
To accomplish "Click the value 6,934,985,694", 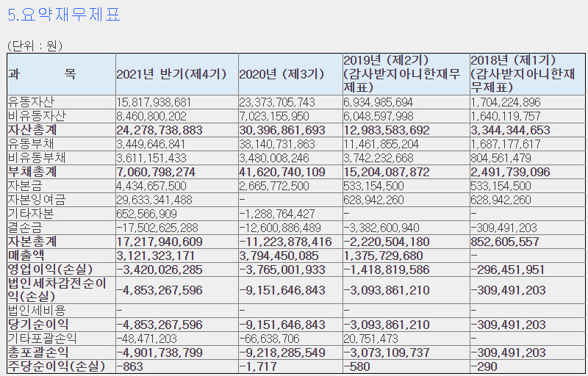I will click(379, 102).
